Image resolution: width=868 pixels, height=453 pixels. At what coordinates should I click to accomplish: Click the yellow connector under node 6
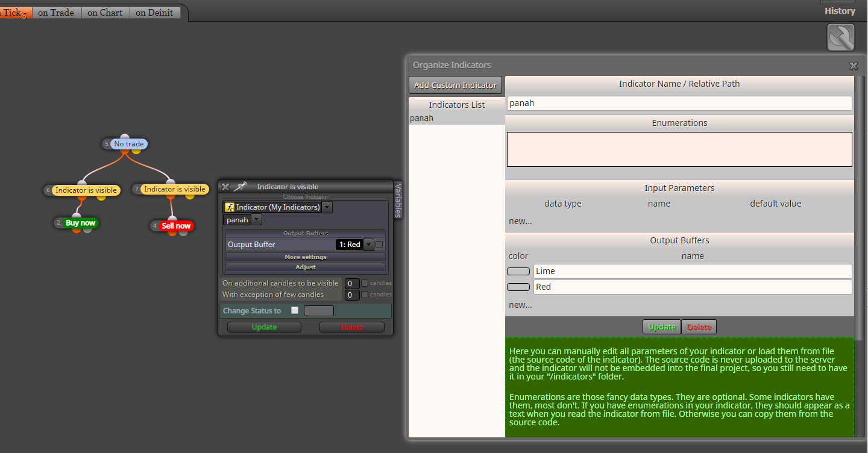[101, 197]
